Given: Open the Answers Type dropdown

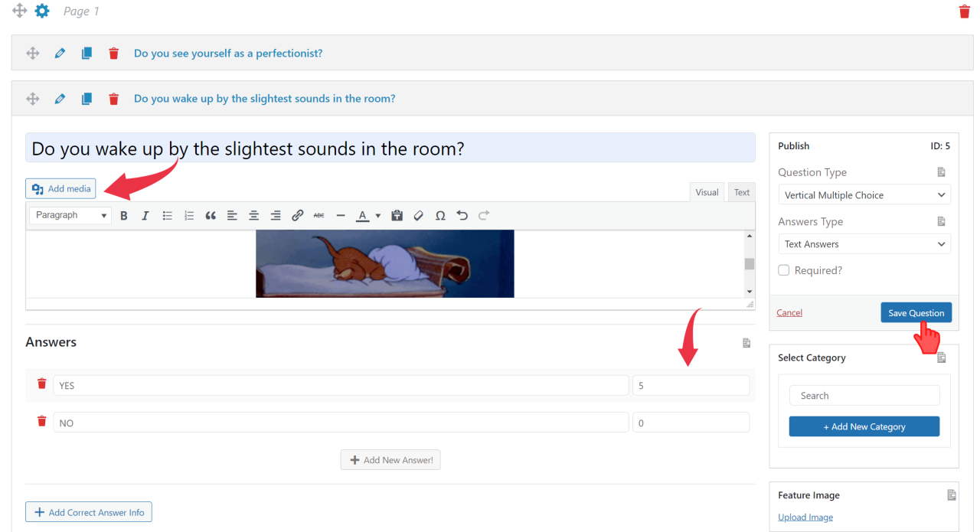Looking at the screenshot, I should coord(864,243).
